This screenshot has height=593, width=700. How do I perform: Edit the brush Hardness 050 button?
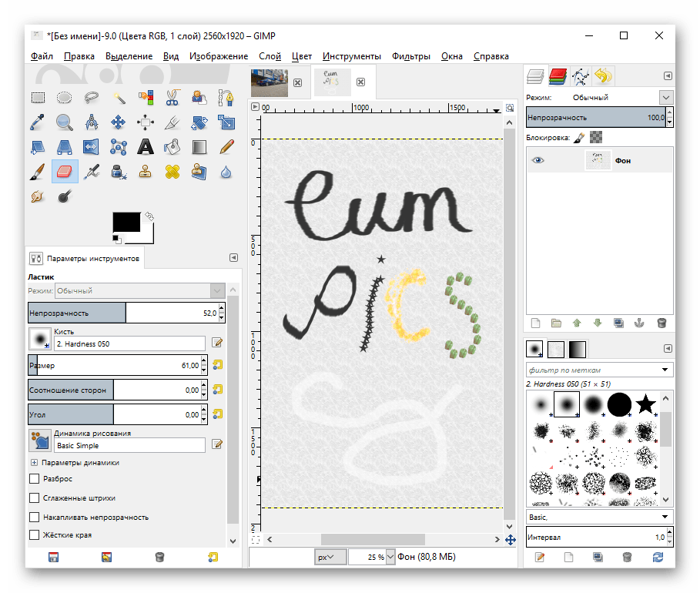[217, 343]
